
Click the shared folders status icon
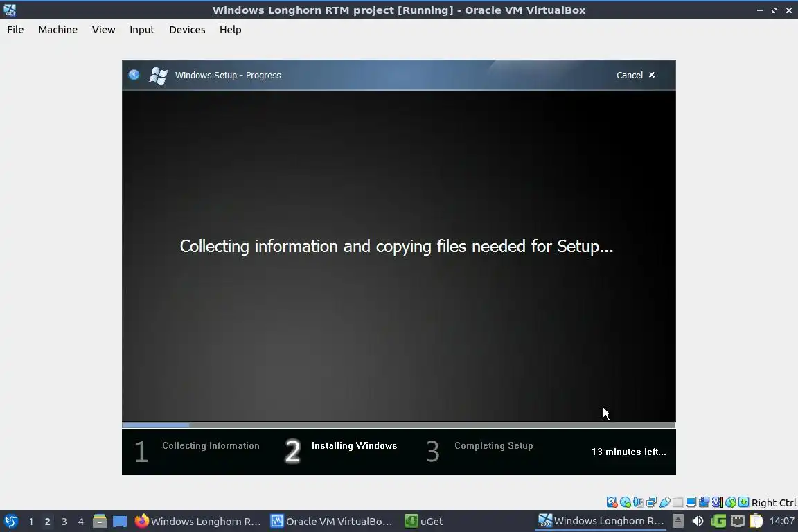coord(678,502)
